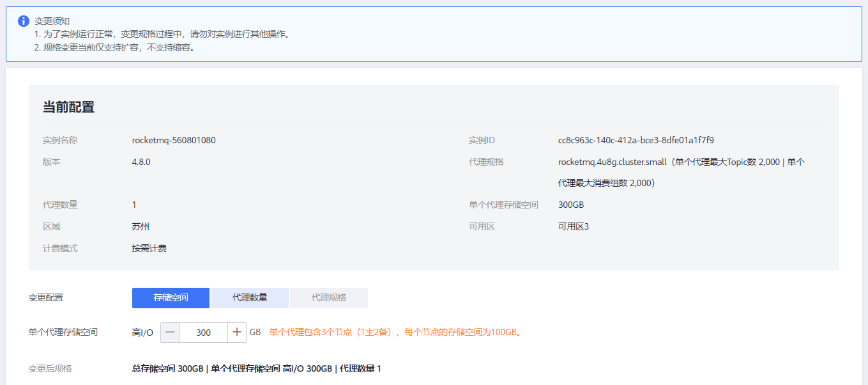Click the notice line about 请勿对实例进行其他操作

(162, 34)
